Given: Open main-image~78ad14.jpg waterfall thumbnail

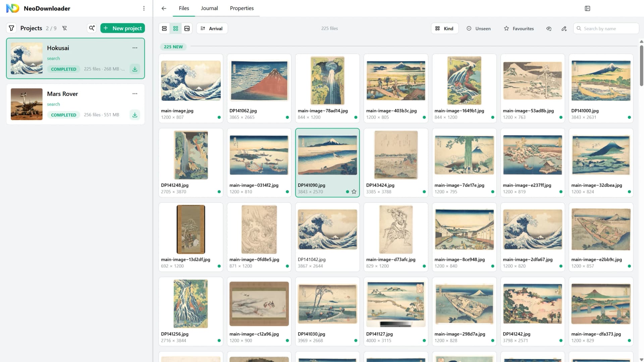Looking at the screenshot, I should [328, 81].
